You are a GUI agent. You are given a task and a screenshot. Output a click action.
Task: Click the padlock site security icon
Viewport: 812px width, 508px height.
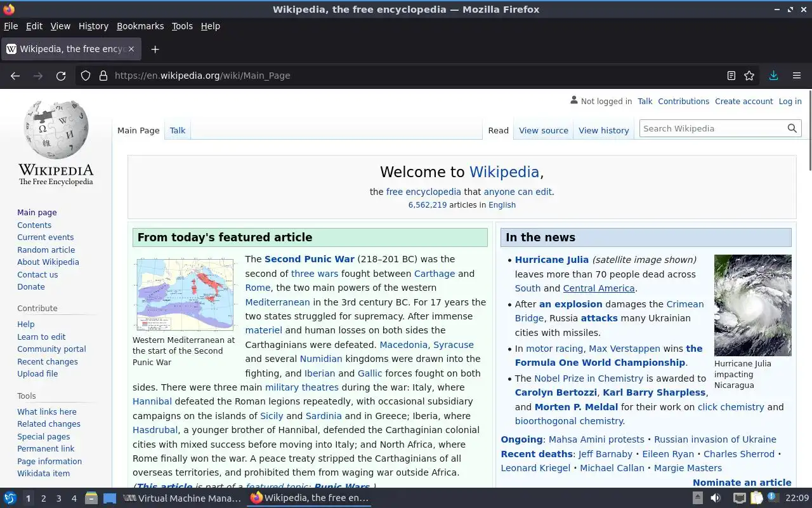pyautogui.click(x=103, y=76)
